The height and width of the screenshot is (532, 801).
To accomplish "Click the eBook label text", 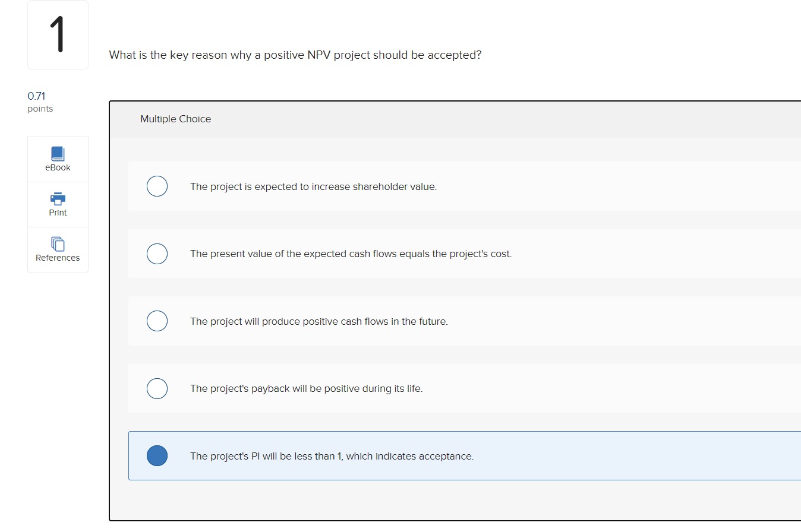I will (x=57, y=167).
